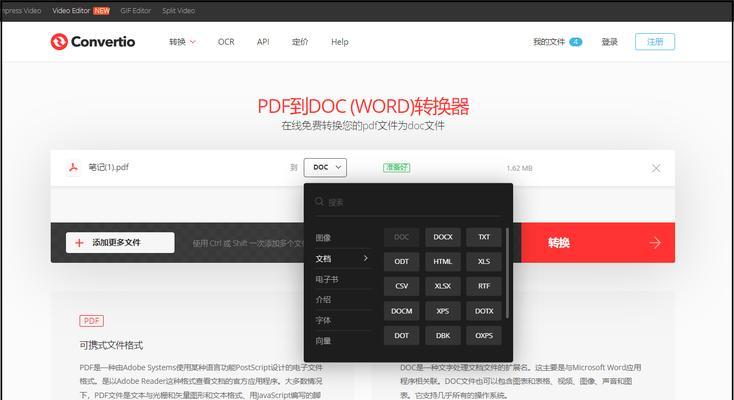Click the Convertio logo icon
Image resolution: width=734 pixels, height=400 pixels.
tap(59, 42)
